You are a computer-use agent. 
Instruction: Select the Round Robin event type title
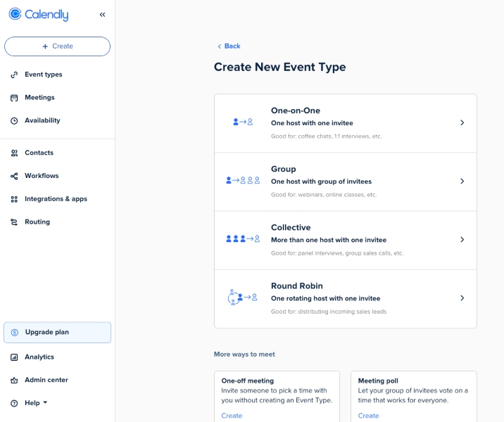tap(296, 286)
